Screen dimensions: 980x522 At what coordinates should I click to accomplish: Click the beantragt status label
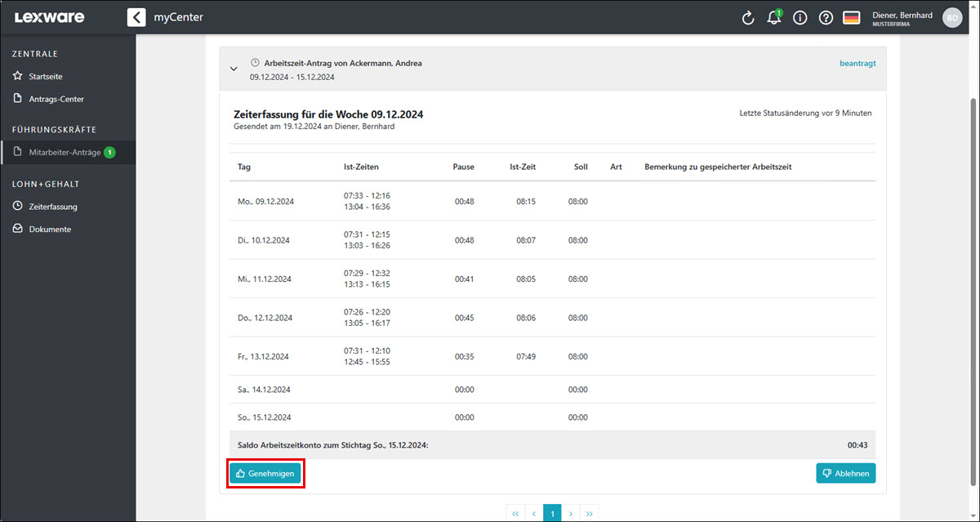(857, 63)
